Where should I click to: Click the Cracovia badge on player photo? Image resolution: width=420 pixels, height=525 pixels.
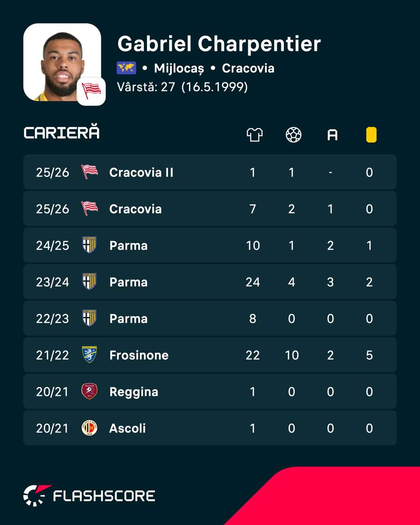click(x=91, y=91)
